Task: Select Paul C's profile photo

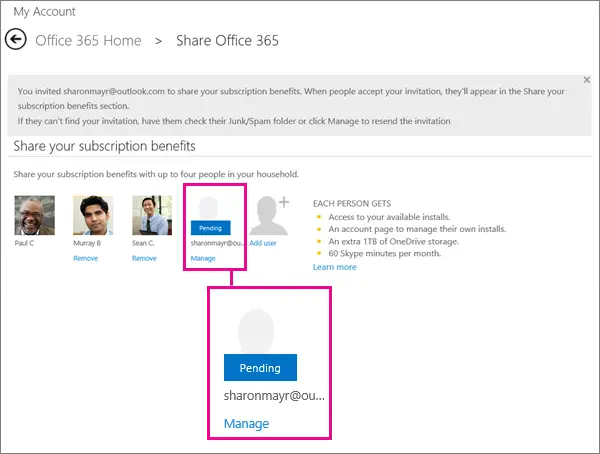Action: point(34,215)
